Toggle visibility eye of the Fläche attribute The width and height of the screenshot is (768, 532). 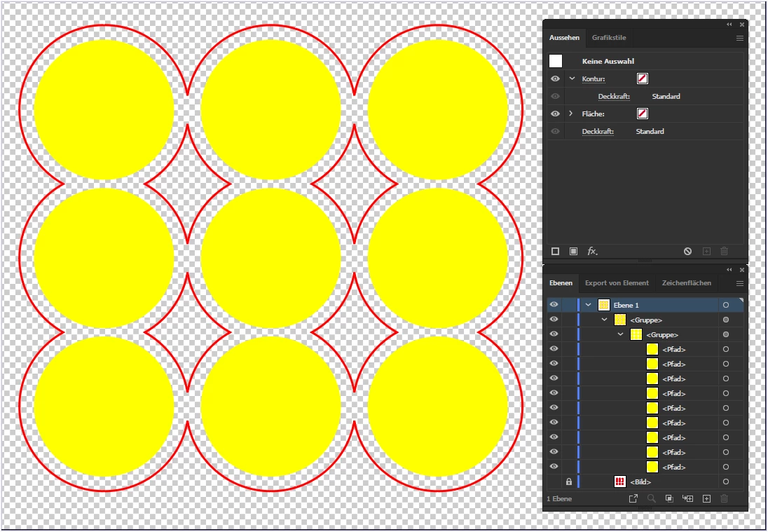(555, 114)
